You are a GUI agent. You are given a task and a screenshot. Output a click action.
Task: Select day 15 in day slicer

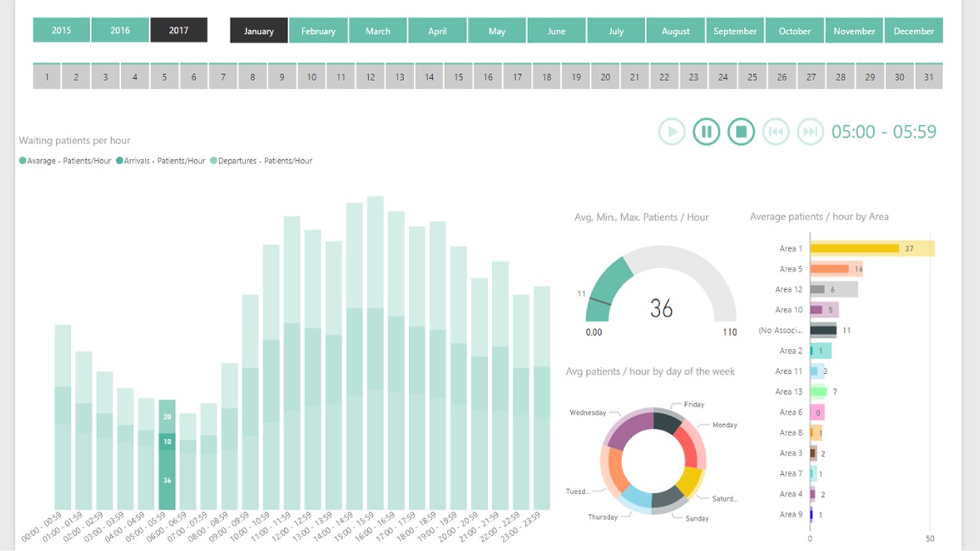tap(458, 76)
